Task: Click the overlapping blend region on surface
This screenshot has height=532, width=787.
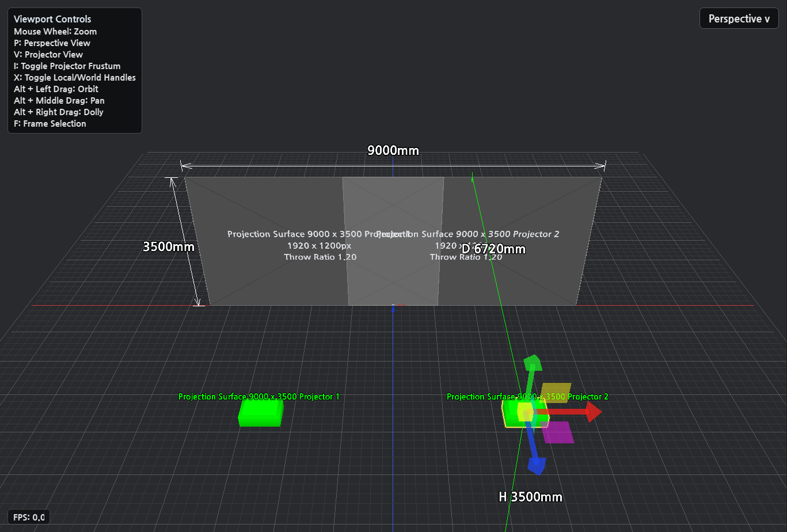Action: coord(393,241)
